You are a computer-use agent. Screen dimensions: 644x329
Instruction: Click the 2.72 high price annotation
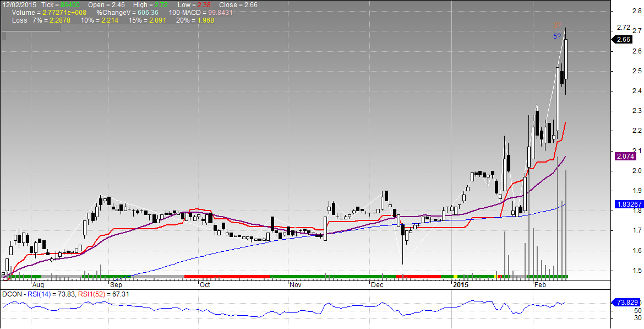coord(624,28)
